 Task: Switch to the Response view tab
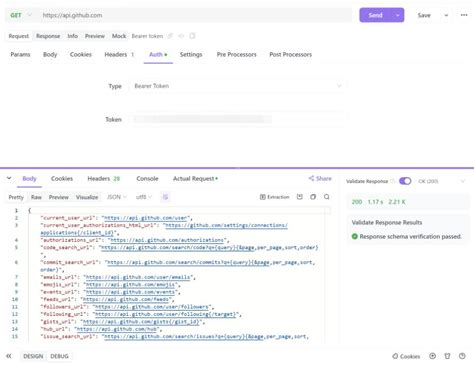48,36
